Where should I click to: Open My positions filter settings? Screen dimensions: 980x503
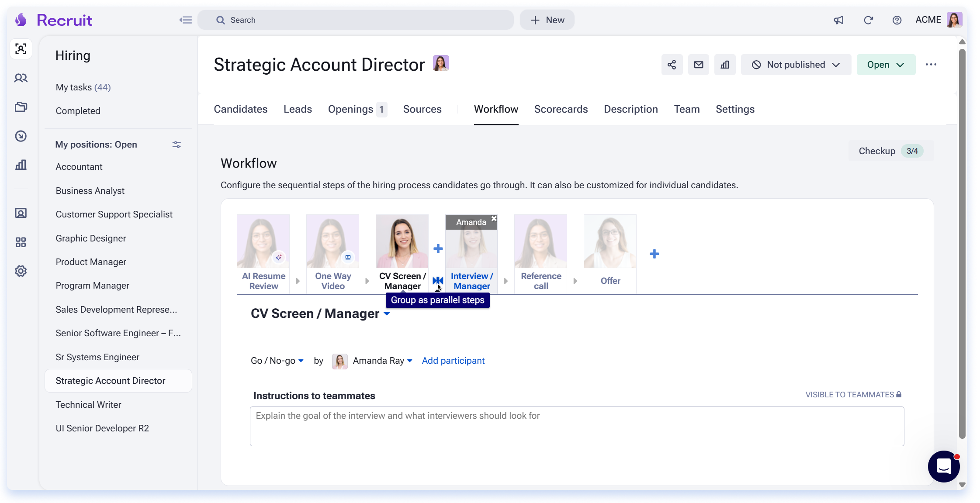(x=177, y=145)
